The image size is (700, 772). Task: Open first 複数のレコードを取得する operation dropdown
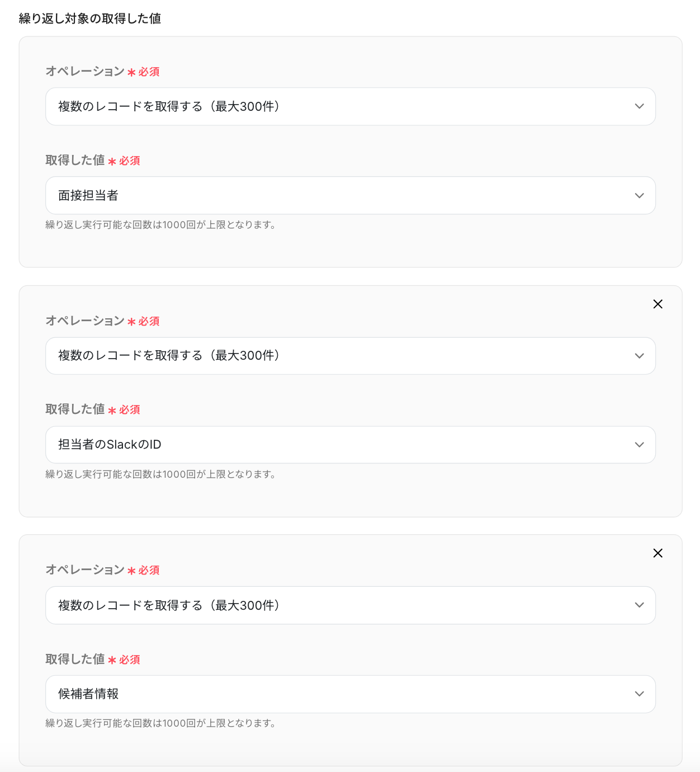coord(351,106)
